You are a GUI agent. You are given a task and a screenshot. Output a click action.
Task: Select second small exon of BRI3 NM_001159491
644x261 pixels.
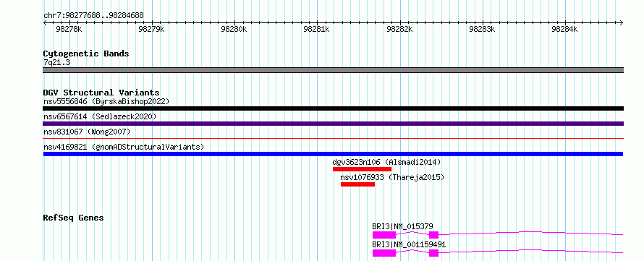(433, 253)
